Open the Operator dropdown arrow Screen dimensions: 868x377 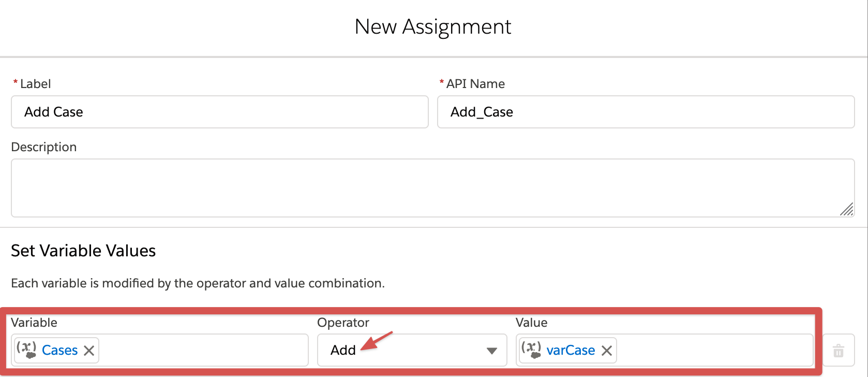pos(491,351)
